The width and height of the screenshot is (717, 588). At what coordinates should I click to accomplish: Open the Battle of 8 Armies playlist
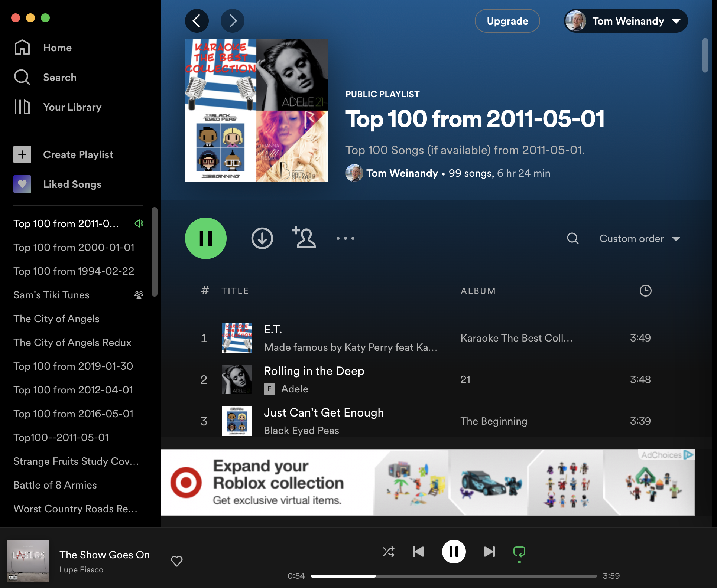coord(55,485)
